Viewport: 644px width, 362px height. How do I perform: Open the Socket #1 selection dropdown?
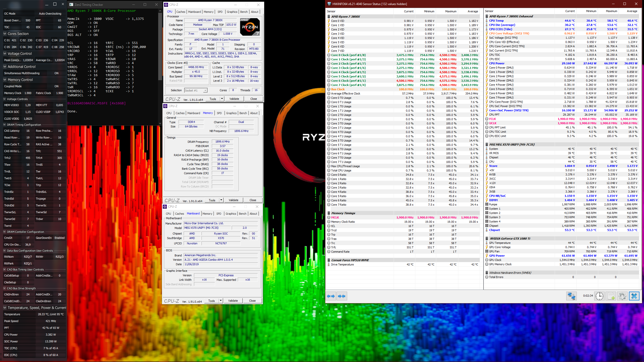206,90
